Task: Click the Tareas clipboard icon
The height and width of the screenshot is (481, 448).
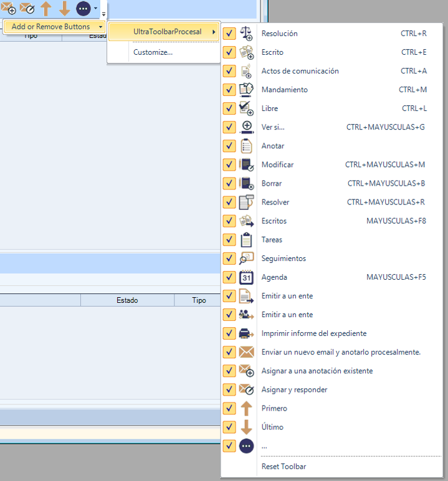Action: pos(246,240)
